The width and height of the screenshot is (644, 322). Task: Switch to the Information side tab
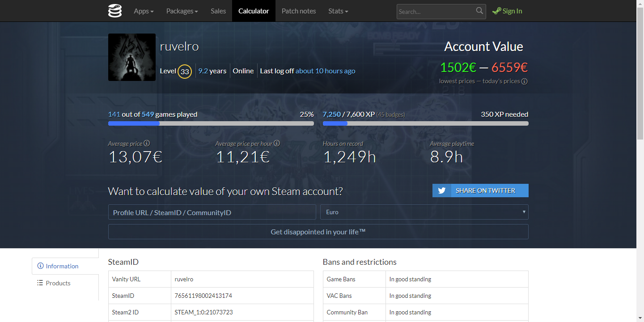click(65, 266)
